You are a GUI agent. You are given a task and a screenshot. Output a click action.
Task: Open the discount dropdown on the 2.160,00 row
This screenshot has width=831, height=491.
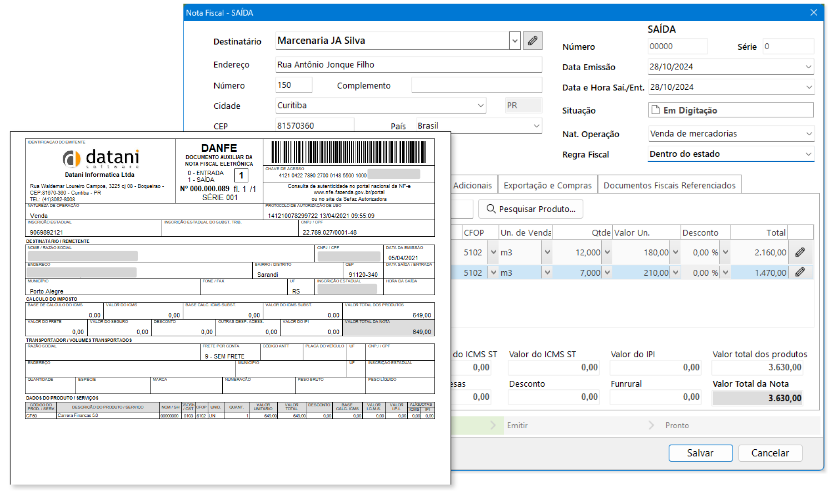tap(725, 252)
